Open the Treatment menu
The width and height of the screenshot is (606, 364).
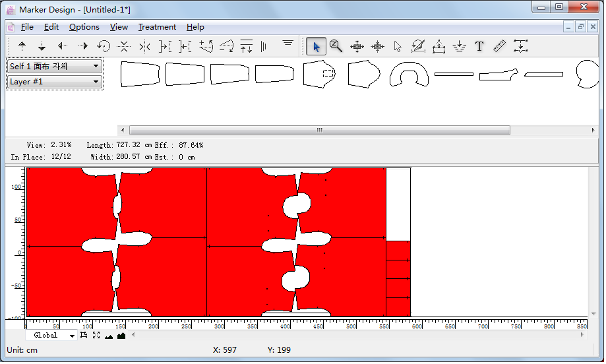(157, 27)
